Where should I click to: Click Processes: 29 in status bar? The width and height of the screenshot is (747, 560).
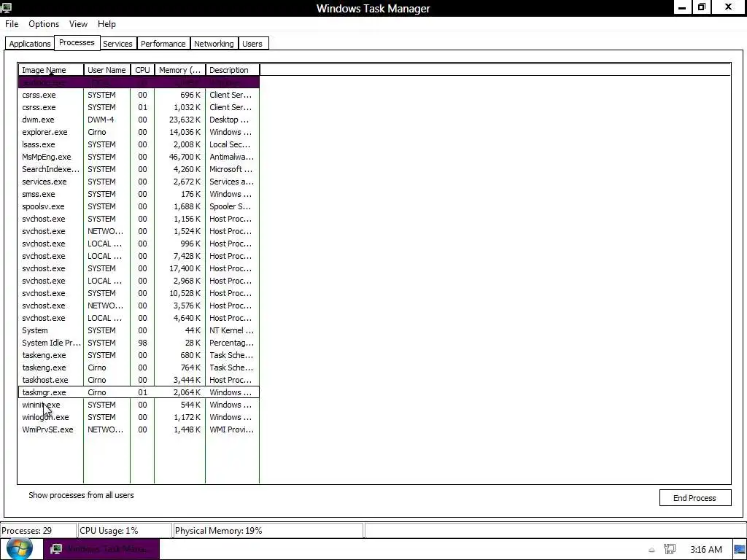click(38, 531)
